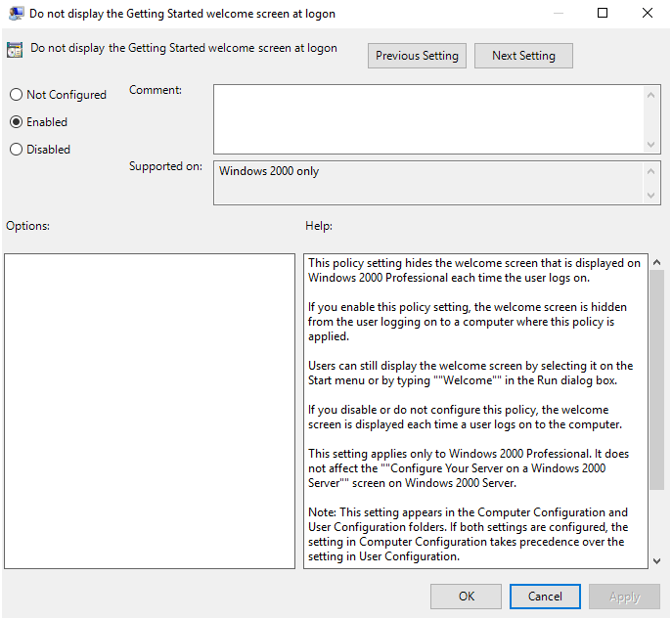Click inside the Comment text box

tap(428, 118)
